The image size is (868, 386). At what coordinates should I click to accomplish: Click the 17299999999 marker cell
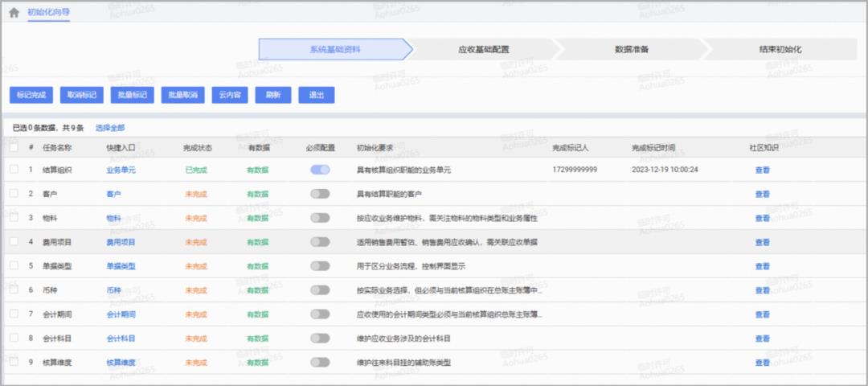click(575, 170)
